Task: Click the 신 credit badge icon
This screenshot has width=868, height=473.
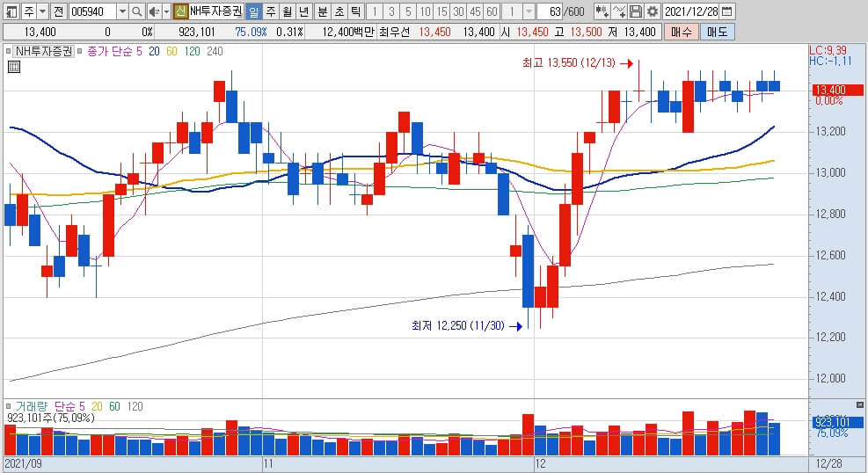Action: (180, 11)
